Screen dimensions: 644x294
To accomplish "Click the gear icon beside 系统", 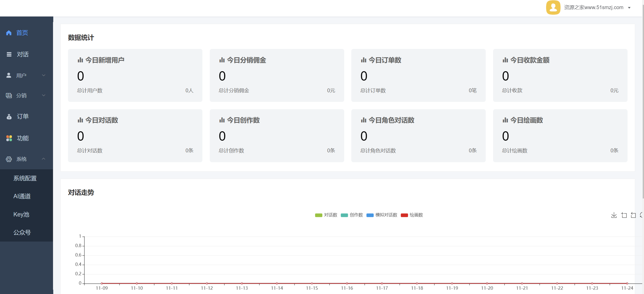I will pyautogui.click(x=9, y=159).
